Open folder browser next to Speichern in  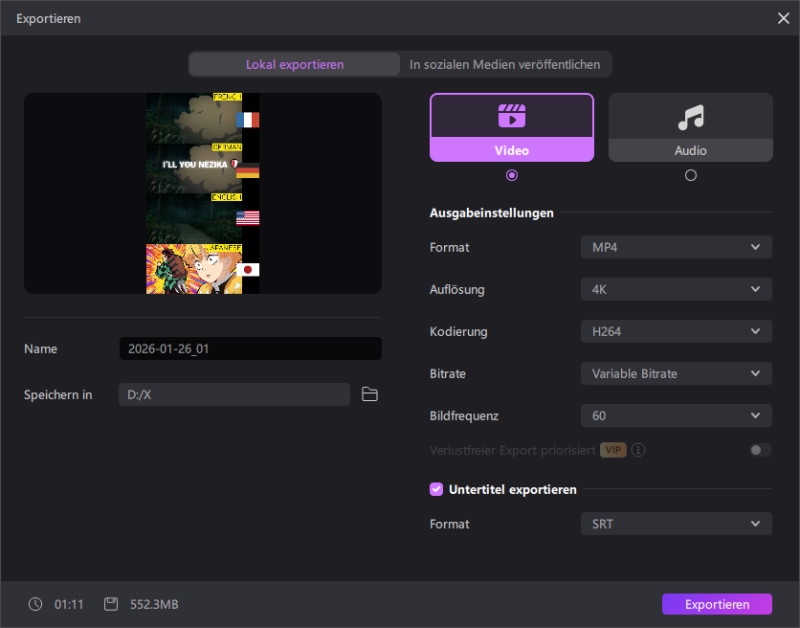370,395
